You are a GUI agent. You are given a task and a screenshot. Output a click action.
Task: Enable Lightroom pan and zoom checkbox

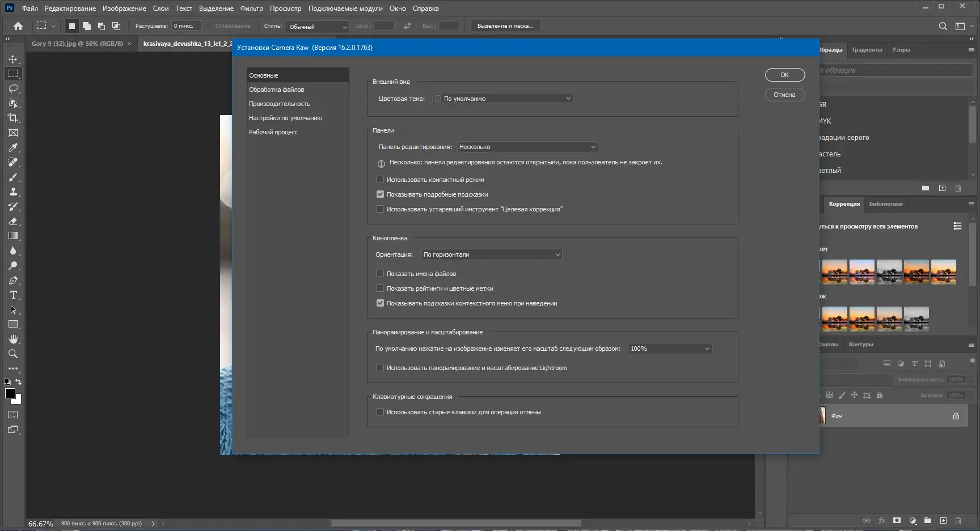[380, 368]
